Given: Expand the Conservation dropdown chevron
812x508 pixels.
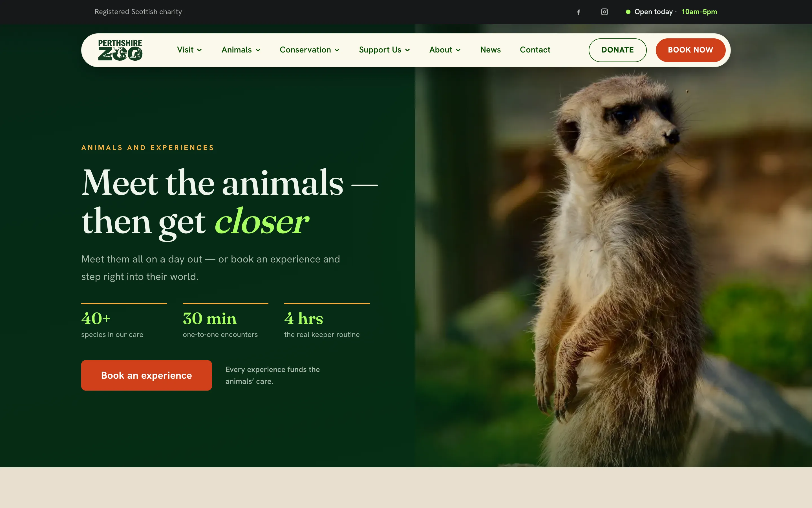Looking at the screenshot, I should [337, 51].
